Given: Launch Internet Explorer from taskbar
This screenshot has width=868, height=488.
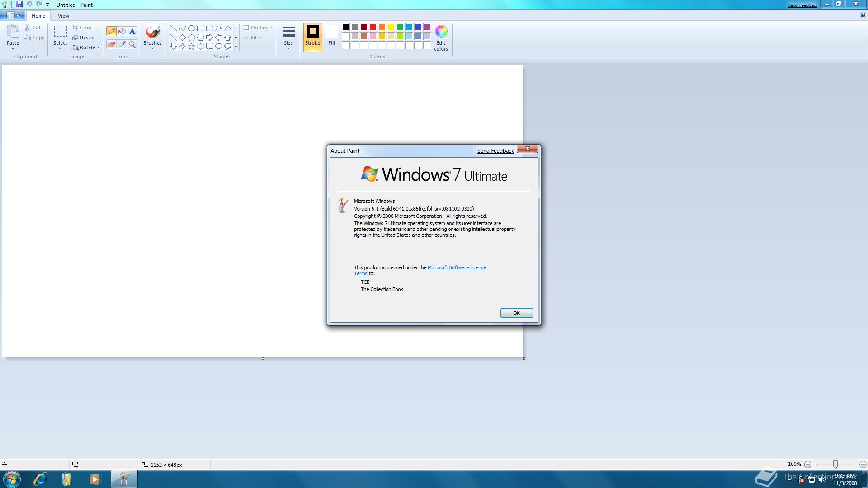Looking at the screenshot, I should (40, 479).
